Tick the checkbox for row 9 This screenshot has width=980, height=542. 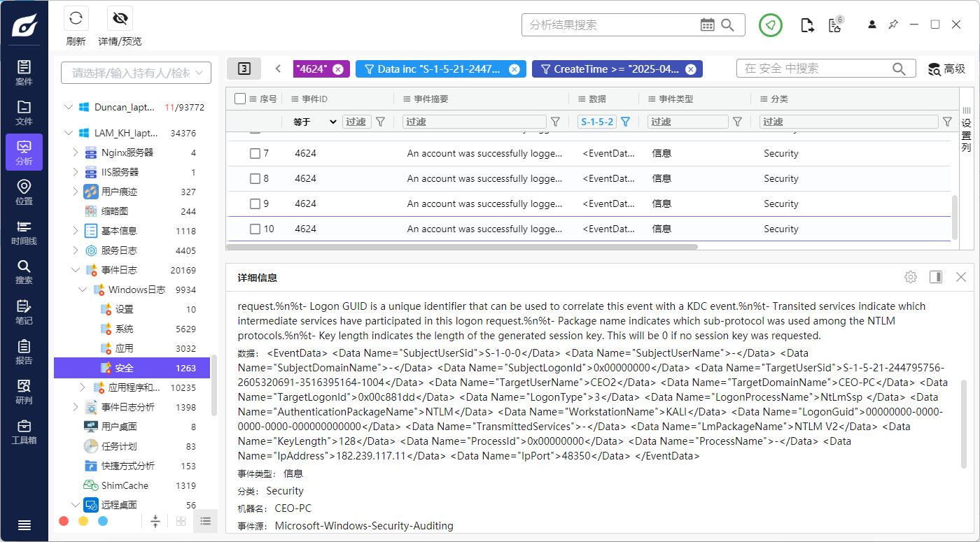click(x=255, y=204)
